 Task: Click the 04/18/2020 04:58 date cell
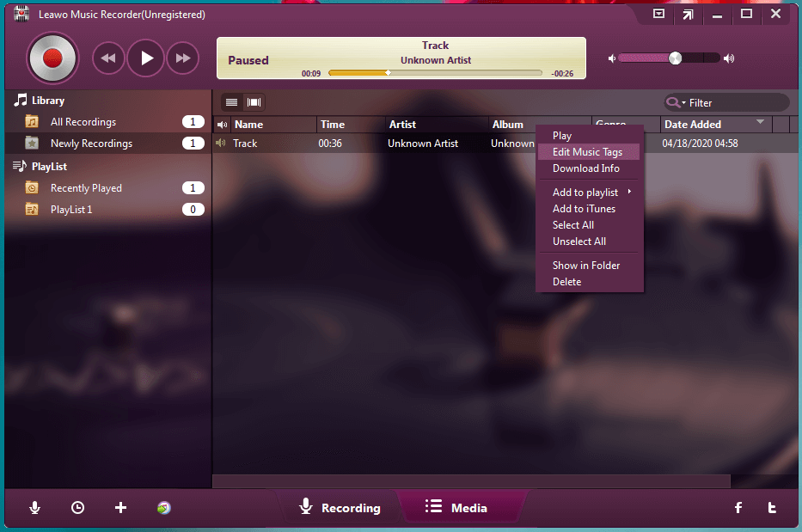tap(700, 144)
